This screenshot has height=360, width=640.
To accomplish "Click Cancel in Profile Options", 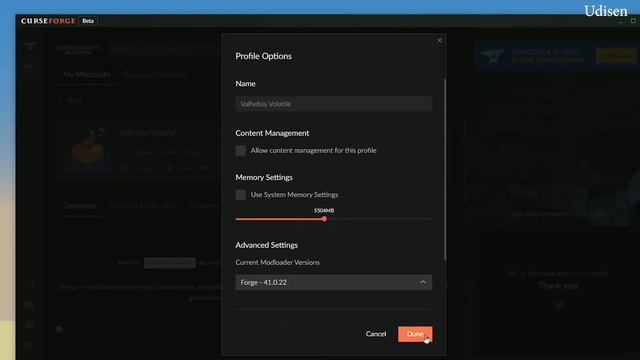I will pos(376,334).
